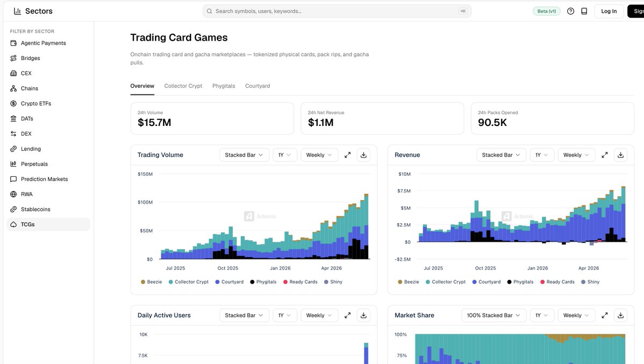Open Market Share 1Y dropdown
644x364 pixels.
coord(542,315)
